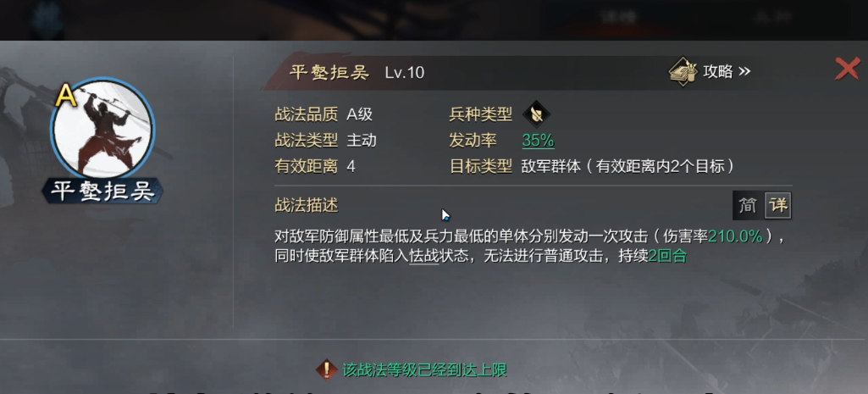The image size is (868, 394).
Task: Click the underlined 怯战 status keyword
Action: click(x=424, y=257)
